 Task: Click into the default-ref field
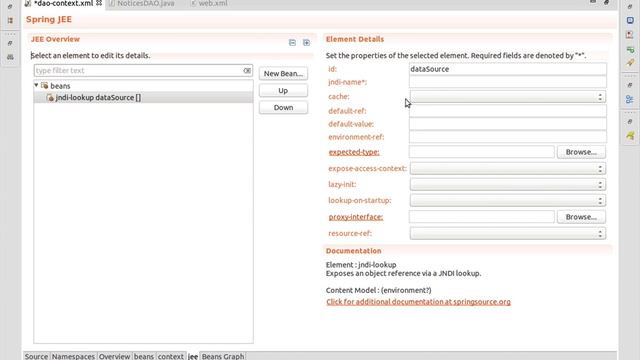[x=508, y=111]
